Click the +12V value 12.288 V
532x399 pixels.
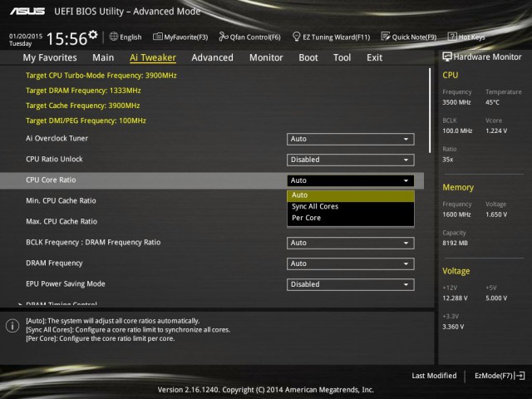pyautogui.click(x=455, y=298)
